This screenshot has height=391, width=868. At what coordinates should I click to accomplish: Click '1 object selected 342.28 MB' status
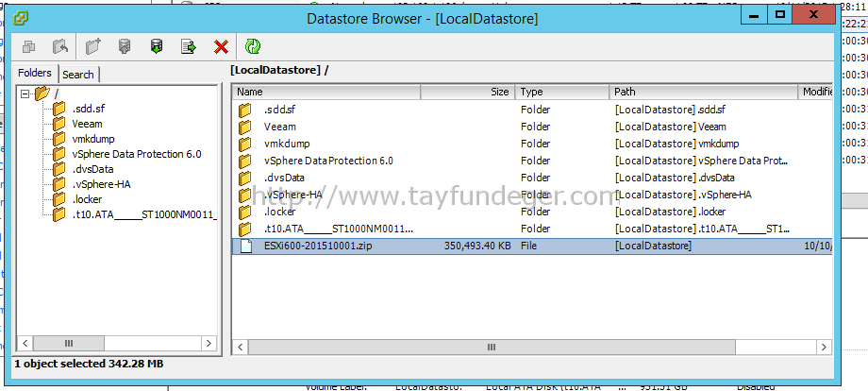(x=89, y=364)
